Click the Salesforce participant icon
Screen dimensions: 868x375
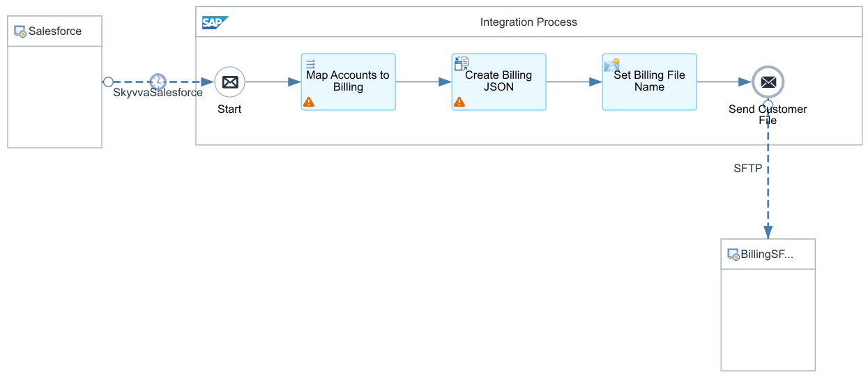20,31
